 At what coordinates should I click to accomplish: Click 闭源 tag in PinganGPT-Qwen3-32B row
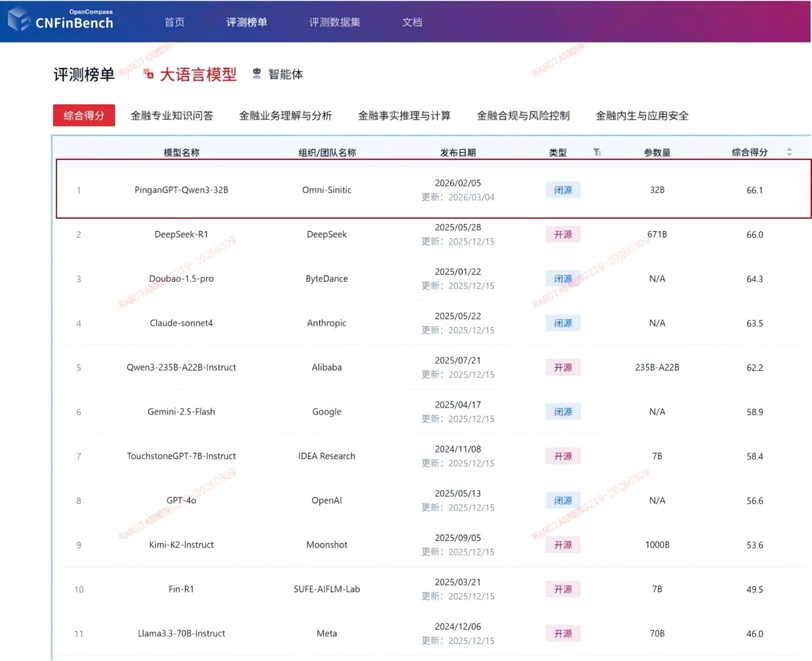[563, 190]
